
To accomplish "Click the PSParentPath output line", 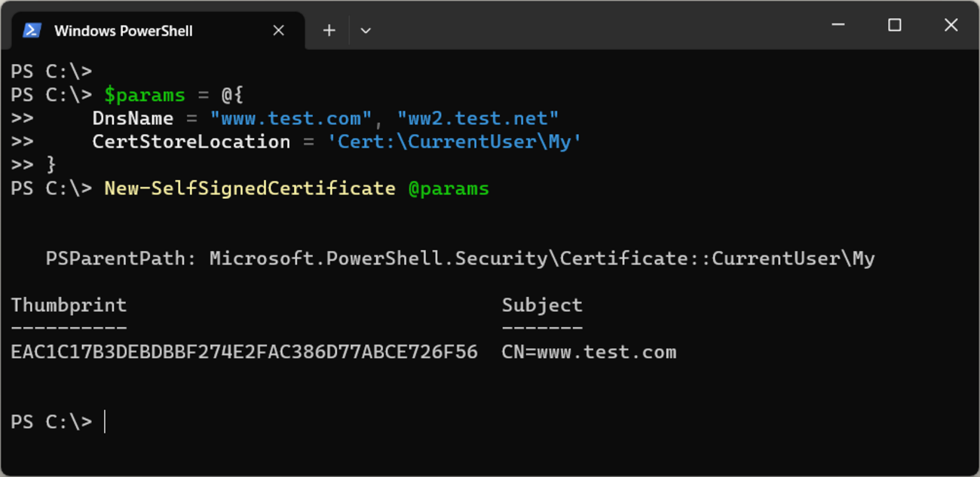I will coord(460,258).
